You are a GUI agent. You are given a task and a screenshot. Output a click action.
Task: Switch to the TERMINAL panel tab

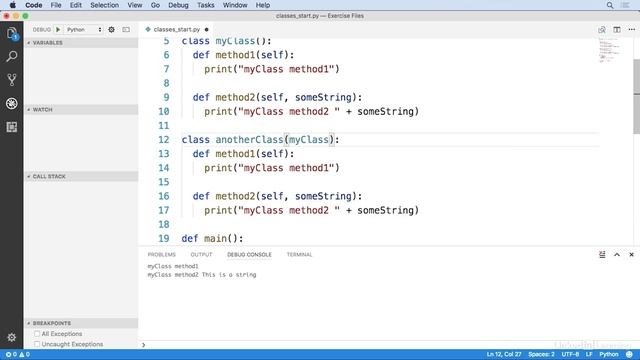coord(299,254)
